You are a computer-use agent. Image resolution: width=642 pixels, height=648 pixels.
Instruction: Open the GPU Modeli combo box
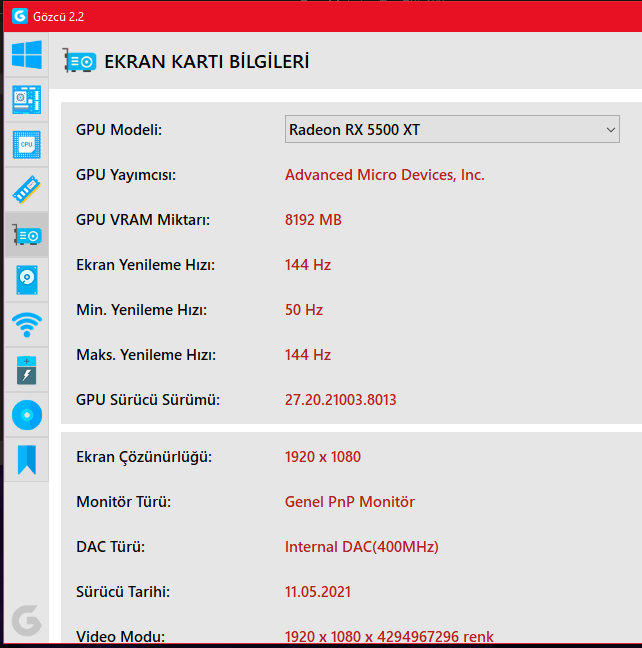(x=452, y=129)
